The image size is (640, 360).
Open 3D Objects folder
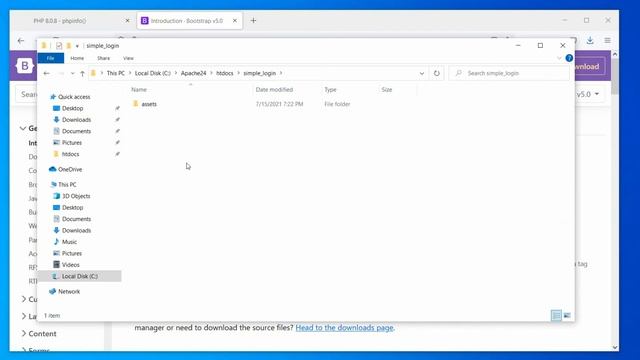[76, 196]
